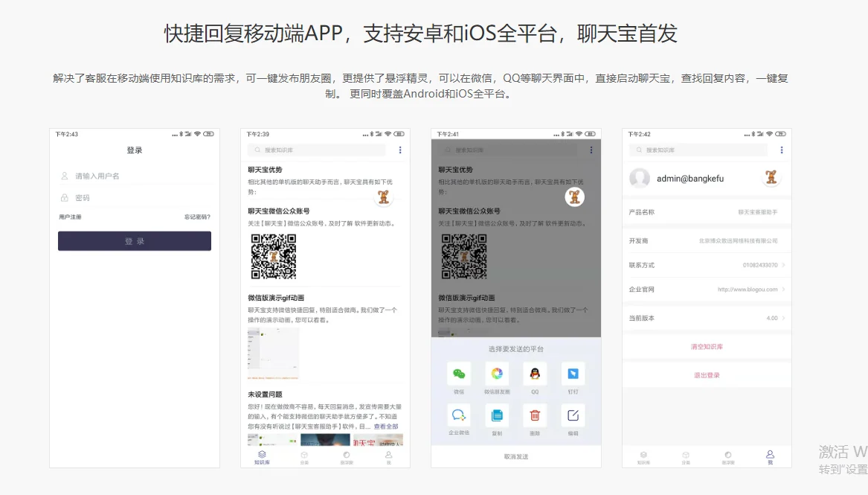This screenshot has height=495, width=868.
Task: Expand the 企业官网 row chevron
Action: pos(784,289)
